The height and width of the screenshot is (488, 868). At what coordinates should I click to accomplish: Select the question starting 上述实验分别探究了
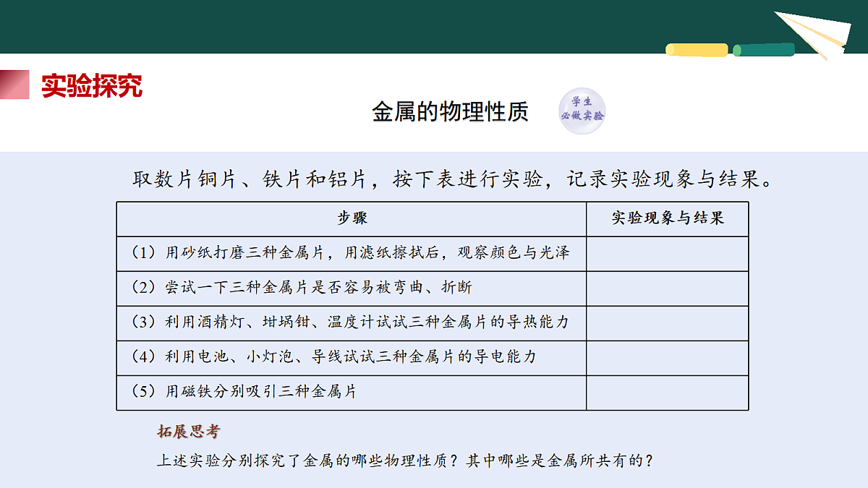tap(405, 461)
